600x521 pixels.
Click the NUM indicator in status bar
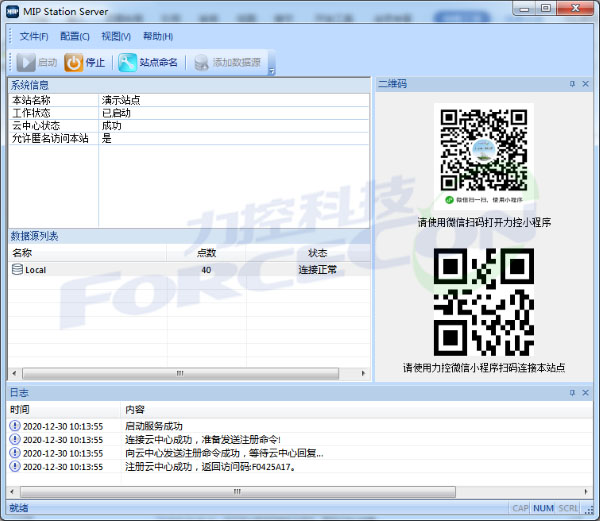(543, 508)
